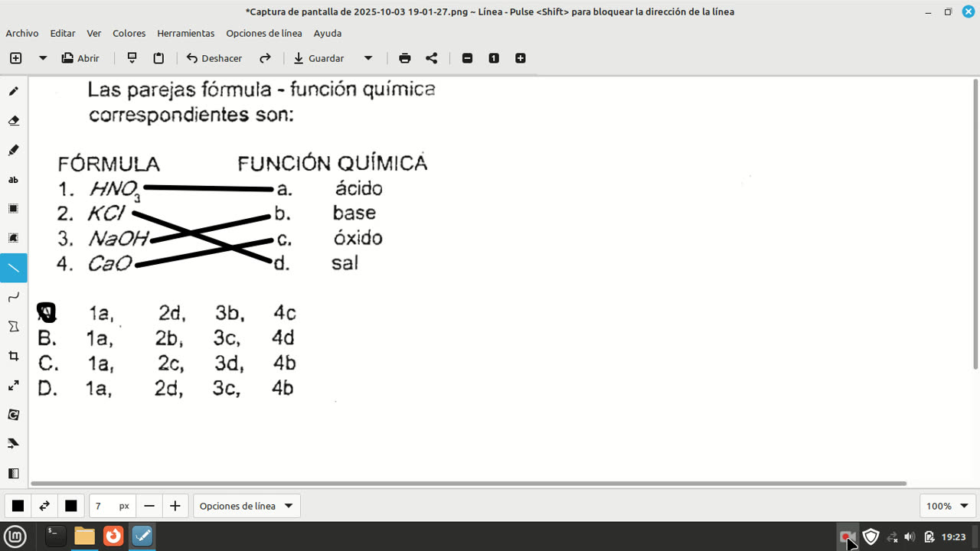Open the Editar menu
This screenshot has height=551, width=980.
(x=63, y=33)
